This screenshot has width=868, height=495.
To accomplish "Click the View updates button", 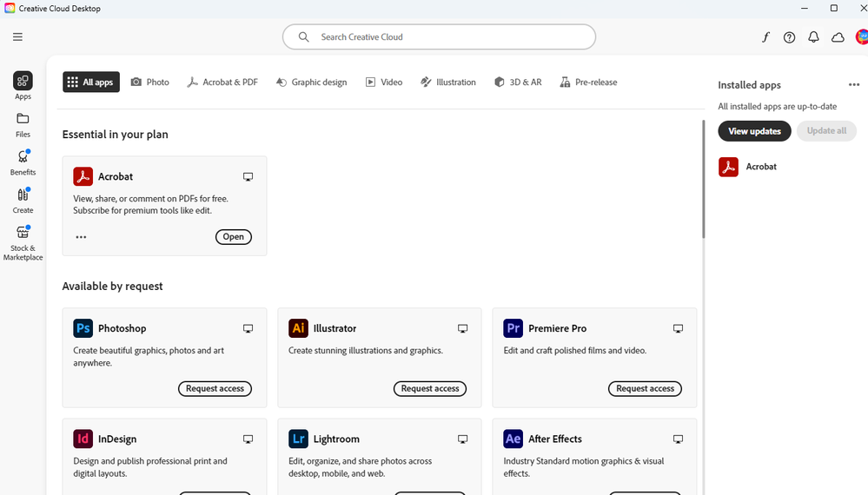I will [754, 131].
